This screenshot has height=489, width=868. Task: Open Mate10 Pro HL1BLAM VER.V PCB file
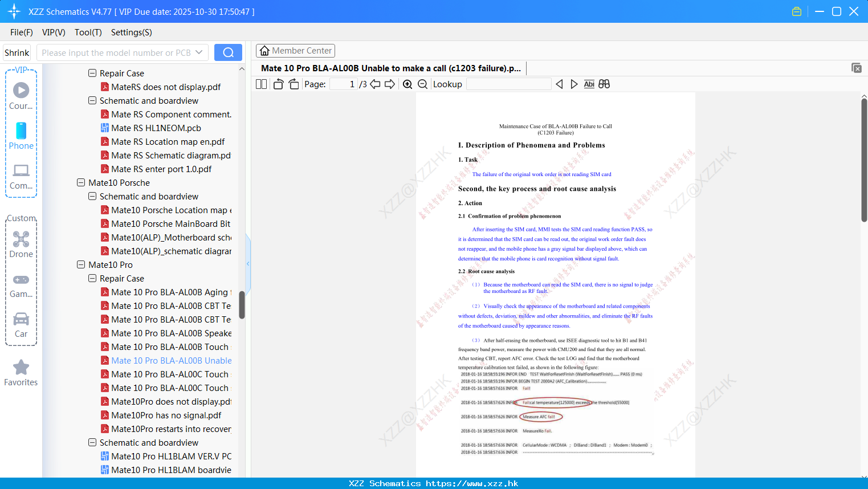pos(166,457)
